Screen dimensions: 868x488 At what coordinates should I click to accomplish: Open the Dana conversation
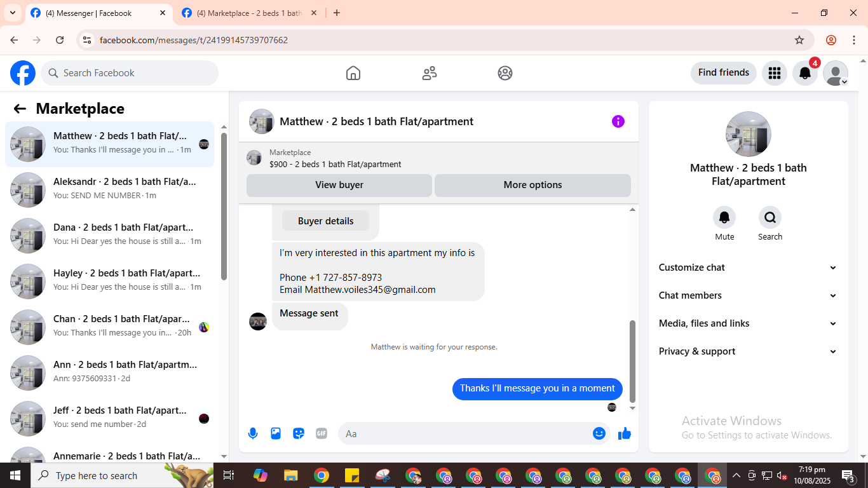pyautogui.click(x=109, y=236)
